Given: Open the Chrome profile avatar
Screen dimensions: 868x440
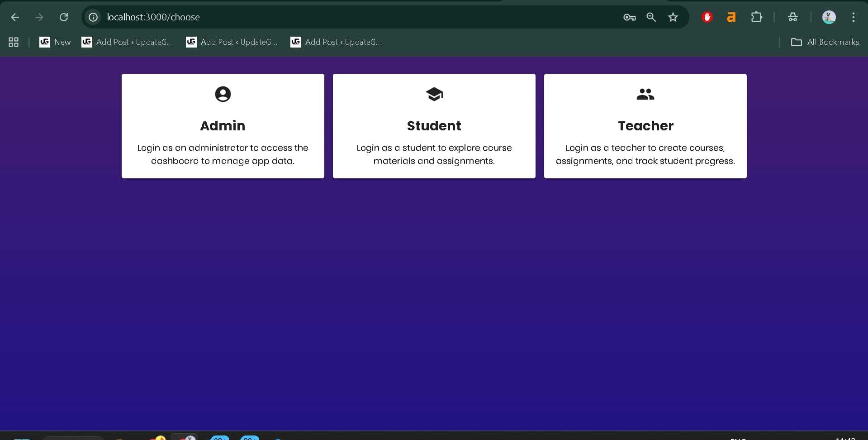Looking at the screenshot, I should 829,17.
